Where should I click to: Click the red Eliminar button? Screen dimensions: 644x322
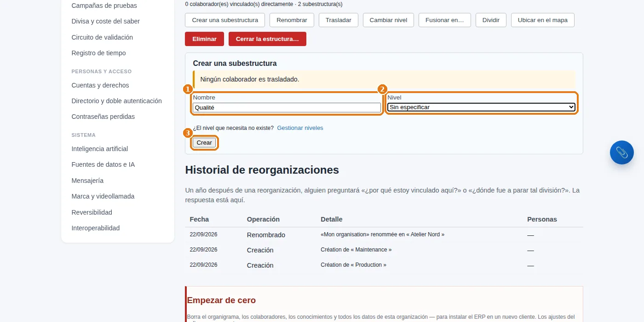(x=204, y=39)
